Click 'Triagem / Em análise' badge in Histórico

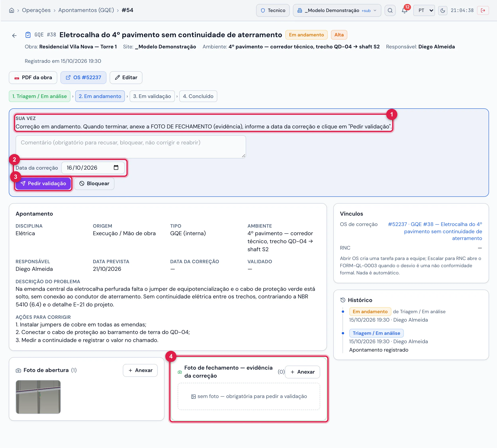[x=376, y=333]
